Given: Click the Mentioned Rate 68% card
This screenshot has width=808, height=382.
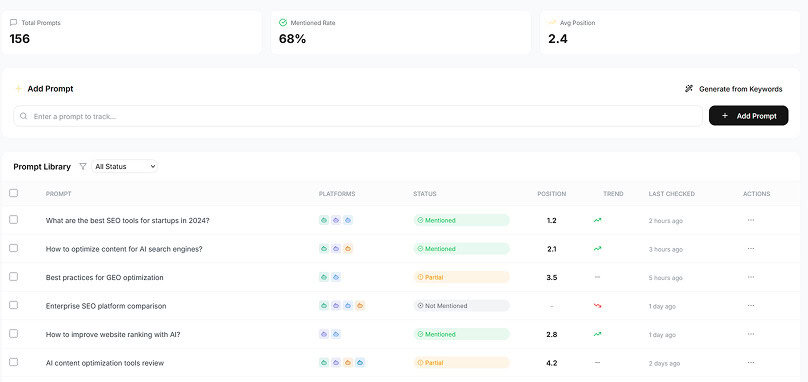Looking at the screenshot, I should [400, 32].
